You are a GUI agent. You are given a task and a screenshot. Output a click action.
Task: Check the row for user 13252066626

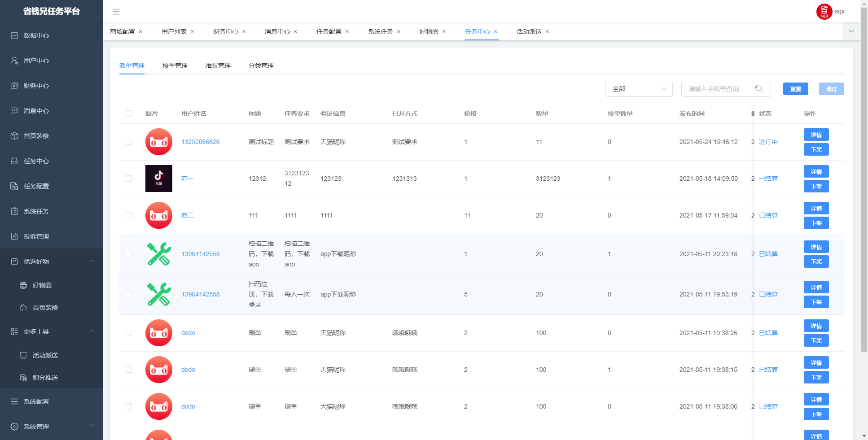(129, 142)
